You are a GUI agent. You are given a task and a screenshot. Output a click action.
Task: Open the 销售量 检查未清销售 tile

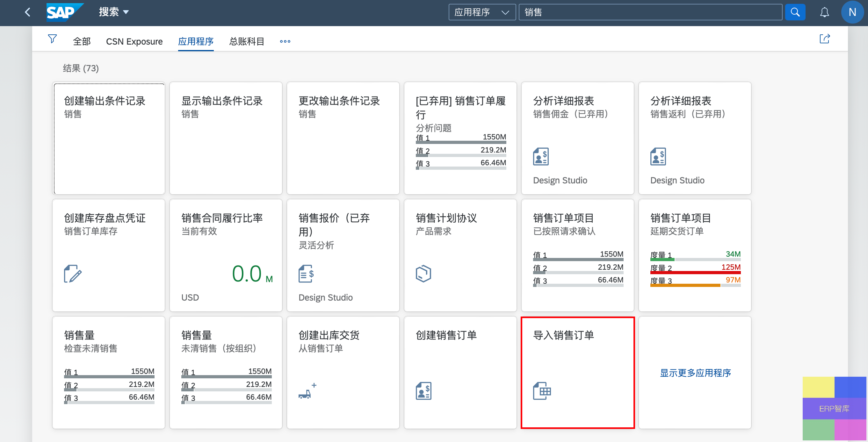108,372
